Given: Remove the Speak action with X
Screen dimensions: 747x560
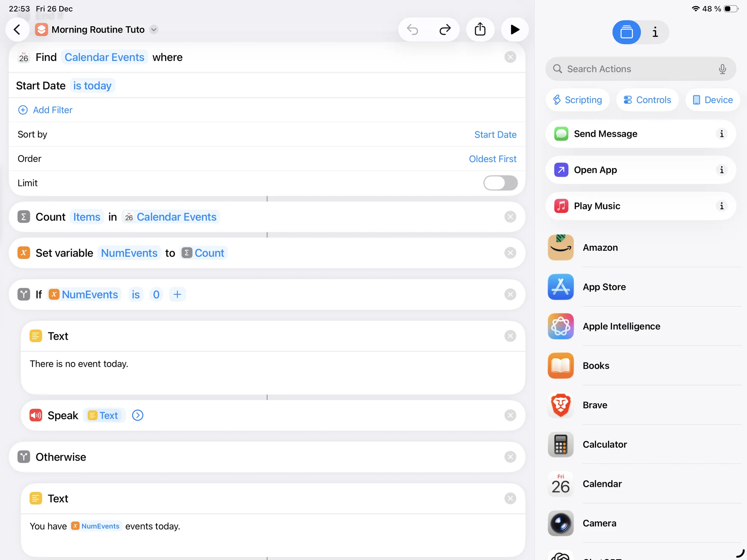Looking at the screenshot, I should (510, 415).
